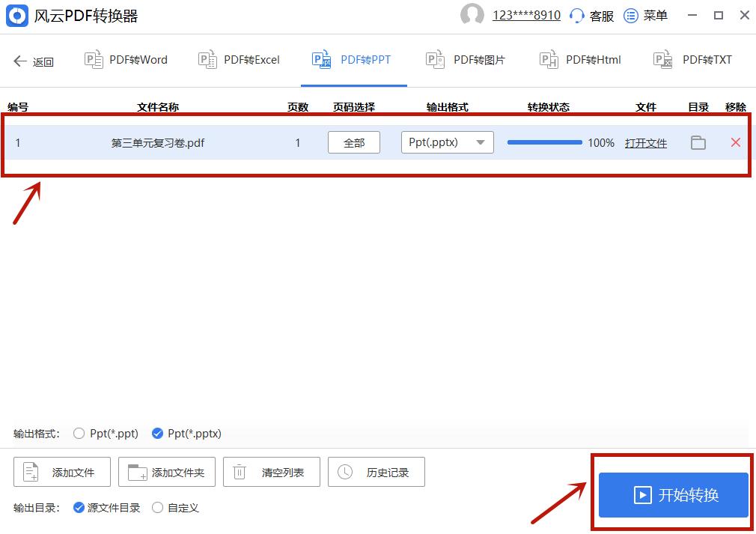756x534 pixels.
Task: Choose 自定义 custom output directory
Action: click(x=157, y=507)
